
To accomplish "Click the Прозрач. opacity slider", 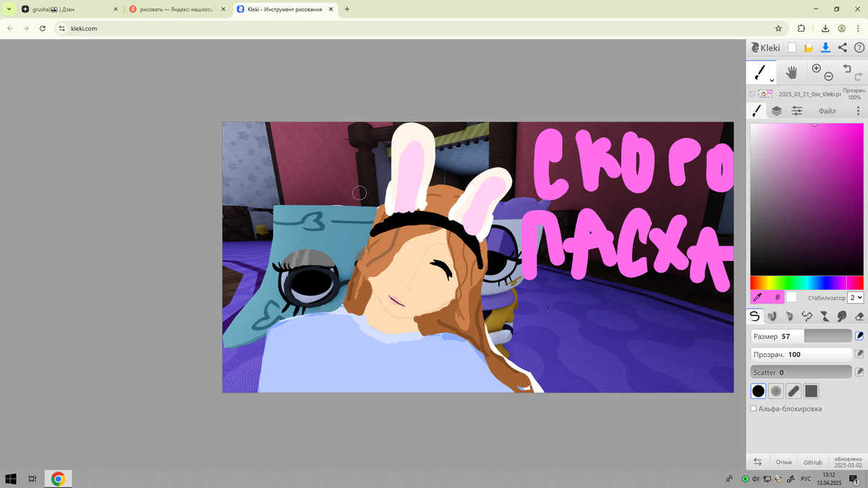I will [x=801, y=354].
